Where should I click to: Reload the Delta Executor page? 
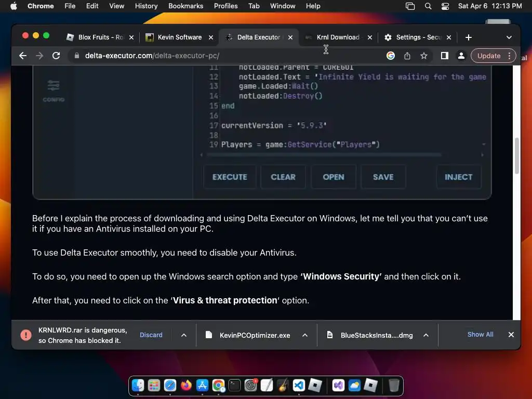(x=56, y=56)
